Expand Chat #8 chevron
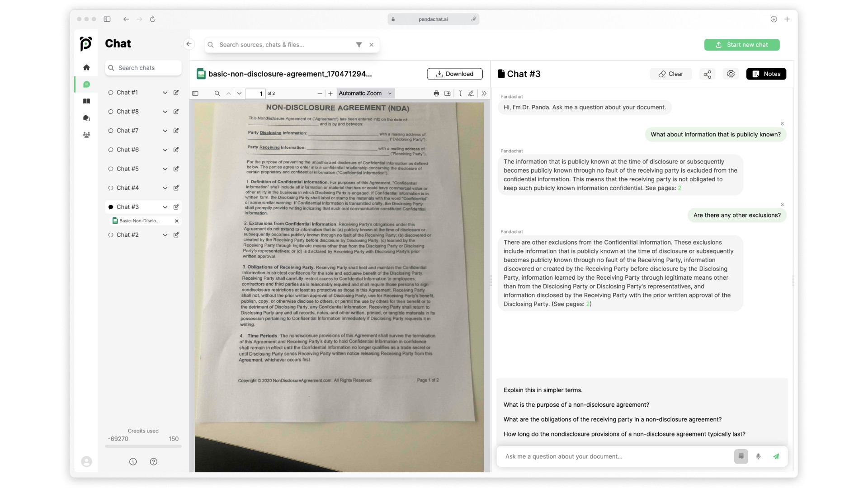Screen dimensions: 868x488 165,112
